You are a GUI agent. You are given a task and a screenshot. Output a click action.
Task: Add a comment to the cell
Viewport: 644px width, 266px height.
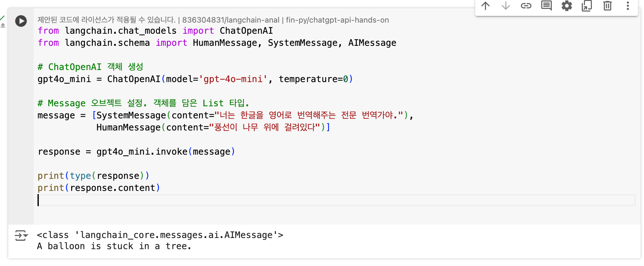546,6
